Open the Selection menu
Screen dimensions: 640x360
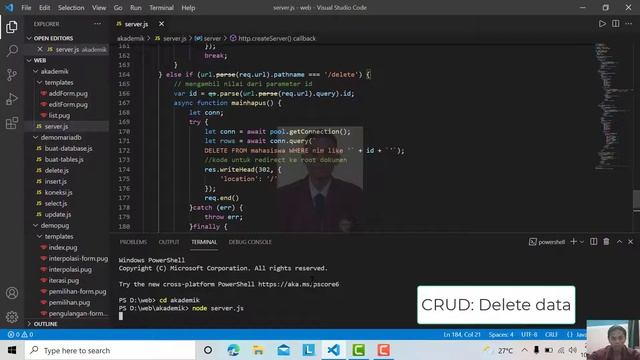click(x=71, y=8)
